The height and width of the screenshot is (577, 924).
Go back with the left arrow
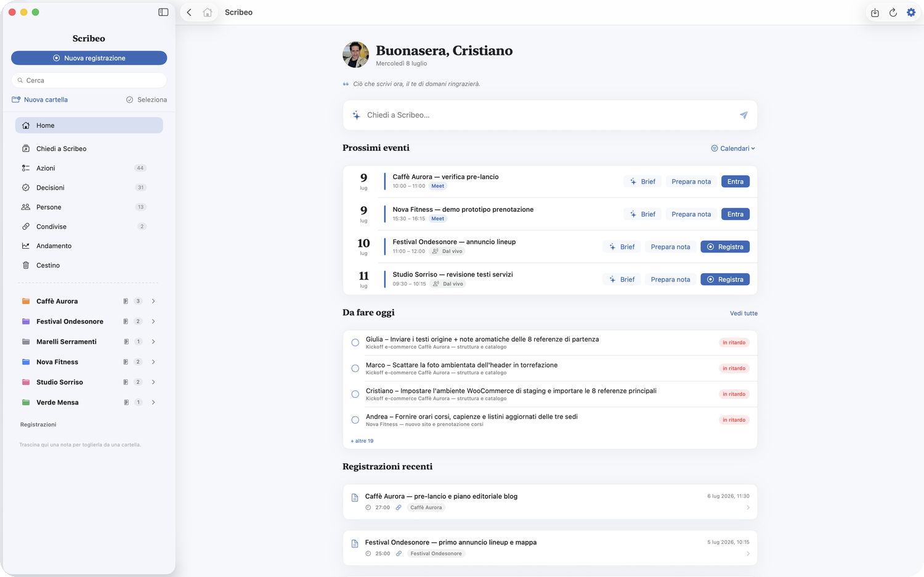click(x=189, y=12)
